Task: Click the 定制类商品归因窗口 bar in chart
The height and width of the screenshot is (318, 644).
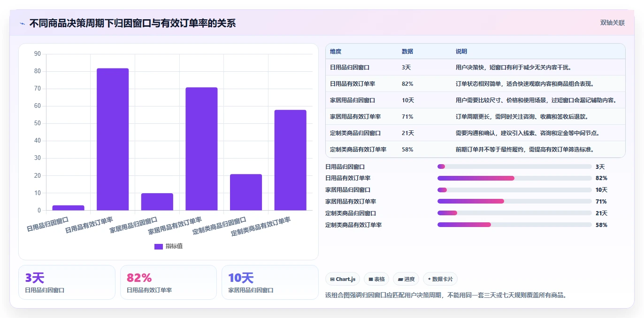Action: pyautogui.click(x=246, y=192)
